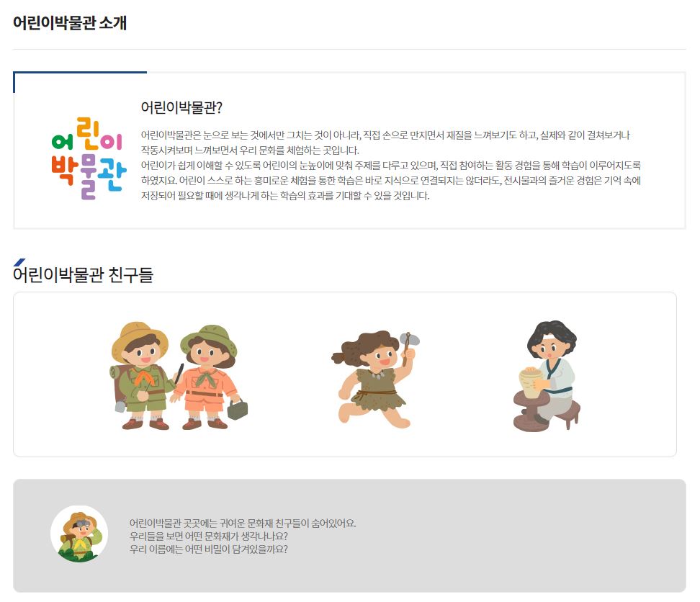Click the 어린이박물관 친구들 section heading
This screenshot has width=700, height=602.
[x=83, y=274]
